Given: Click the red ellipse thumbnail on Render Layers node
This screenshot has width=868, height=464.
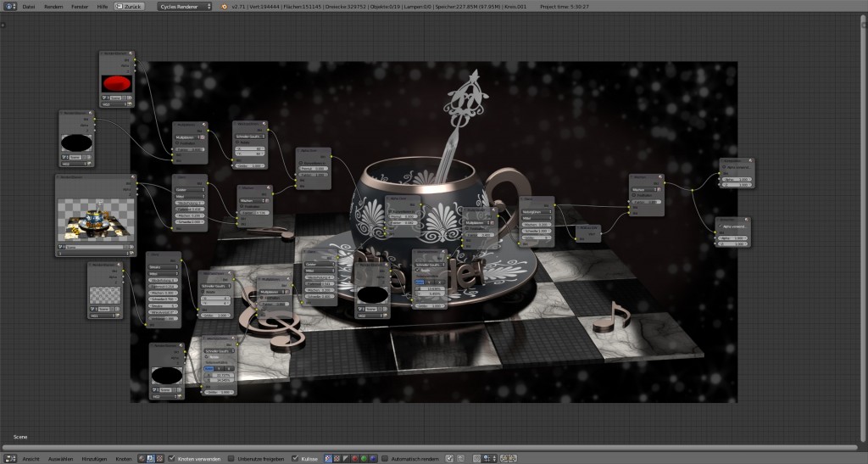Looking at the screenshot, I should click(x=116, y=84).
